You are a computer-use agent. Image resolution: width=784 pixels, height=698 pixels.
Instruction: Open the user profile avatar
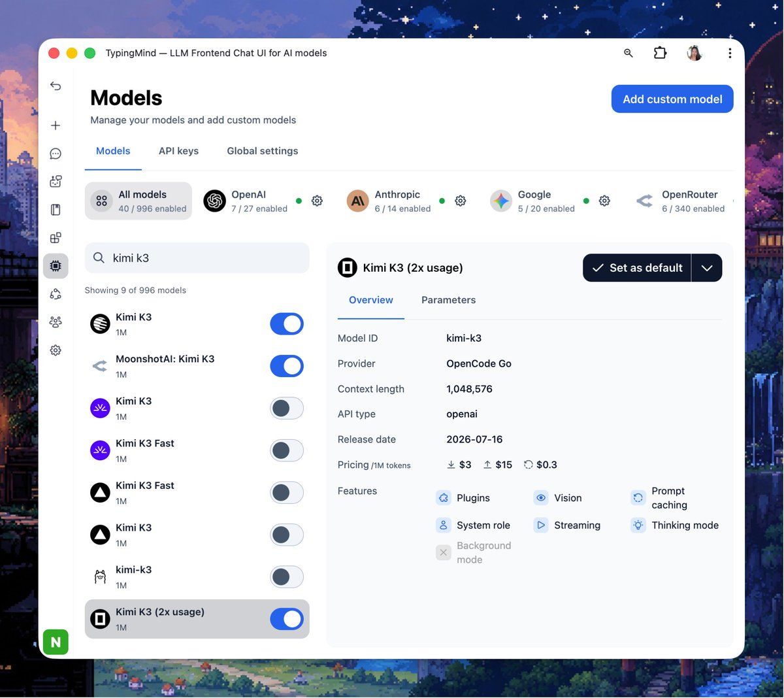694,53
